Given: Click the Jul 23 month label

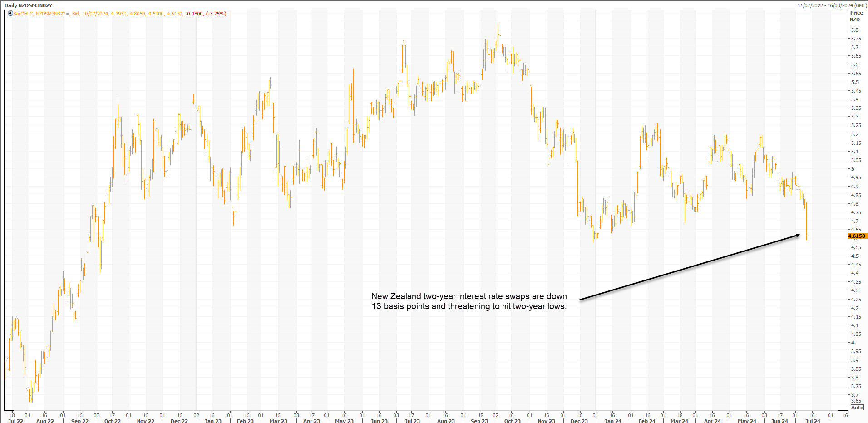Looking at the screenshot, I should [x=412, y=421].
